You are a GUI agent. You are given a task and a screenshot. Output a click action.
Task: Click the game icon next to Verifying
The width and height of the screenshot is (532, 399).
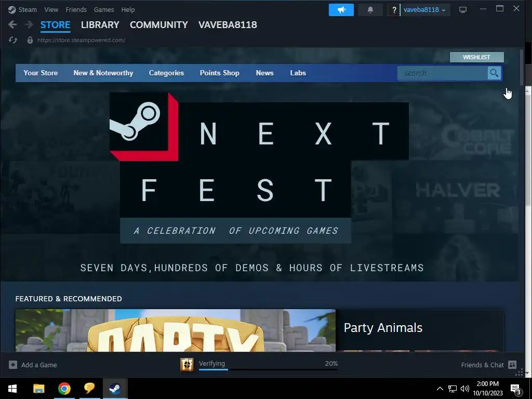click(187, 365)
